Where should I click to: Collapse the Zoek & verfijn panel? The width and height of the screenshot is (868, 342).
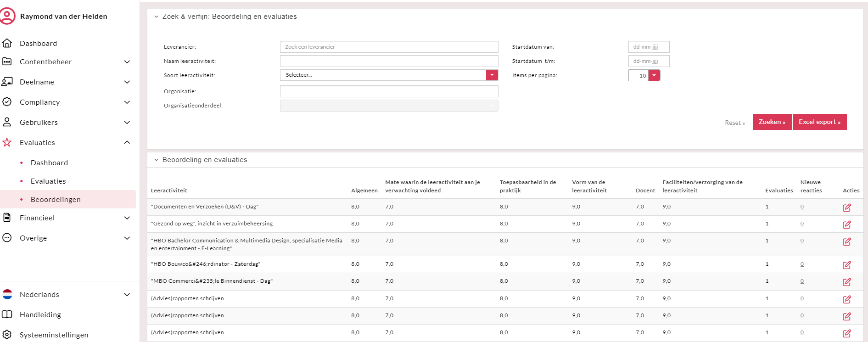click(x=157, y=17)
